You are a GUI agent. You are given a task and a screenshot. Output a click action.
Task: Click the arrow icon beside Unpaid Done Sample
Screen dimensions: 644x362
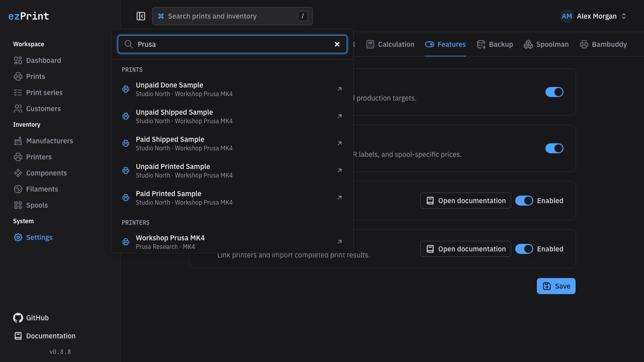(x=340, y=89)
